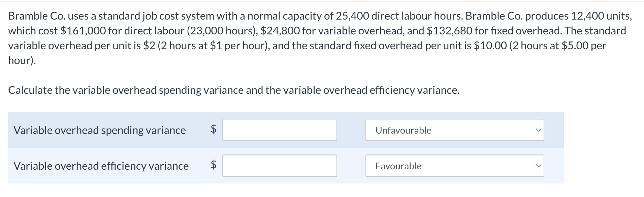The width and height of the screenshot is (644, 197).
Task: Click the chevron beside Favourable
Action: [x=538, y=166]
